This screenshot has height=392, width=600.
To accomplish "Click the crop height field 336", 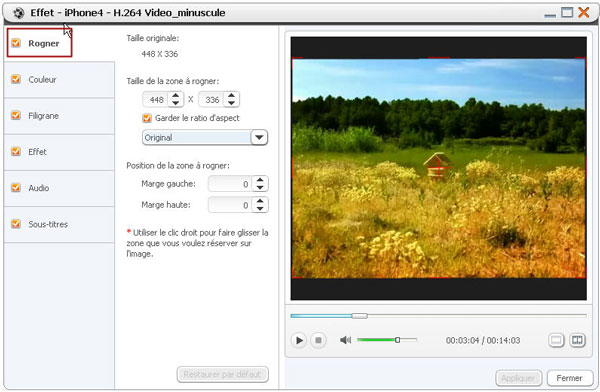I will pyautogui.click(x=212, y=100).
